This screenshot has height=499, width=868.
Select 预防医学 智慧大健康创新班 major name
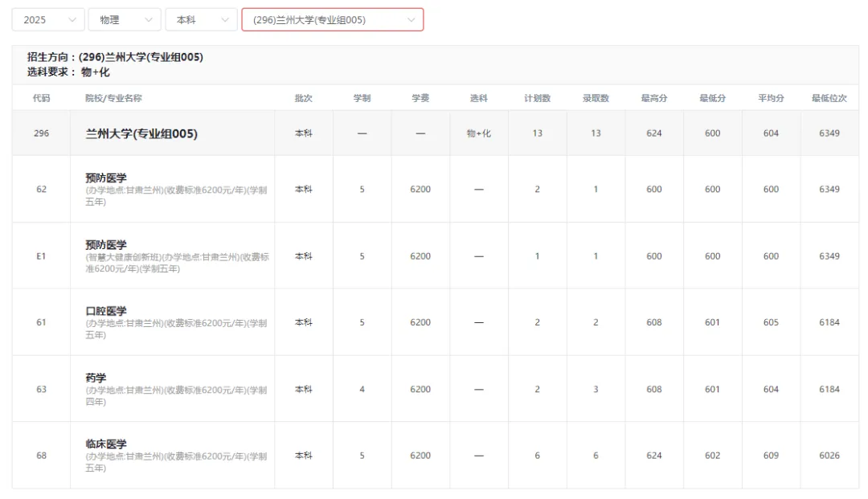pos(106,244)
